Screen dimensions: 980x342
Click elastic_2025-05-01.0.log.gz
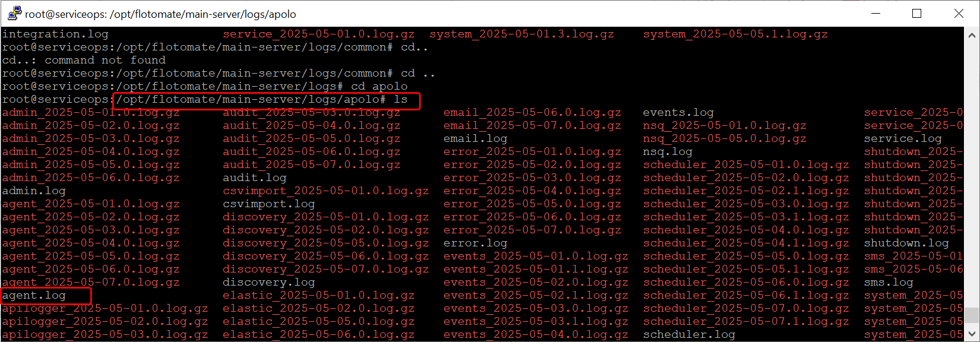pyautogui.click(x=319, y=295)
